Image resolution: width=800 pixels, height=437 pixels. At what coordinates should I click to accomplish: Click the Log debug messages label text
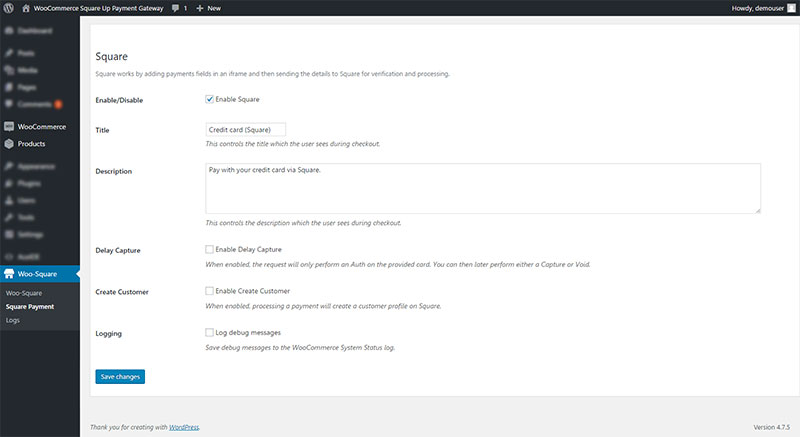click(x=248, y=332)
